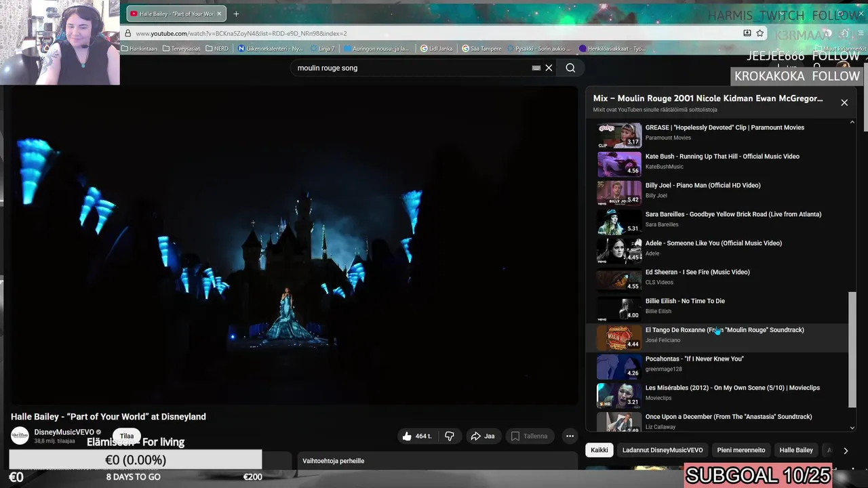Image resolution: width=868 pixels, height=488 pixels.
Task: Close the Halle Bailey browser tab
Action: point(219,14)
